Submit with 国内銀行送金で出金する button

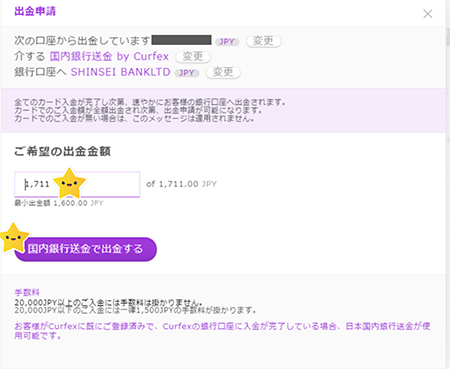85,249
